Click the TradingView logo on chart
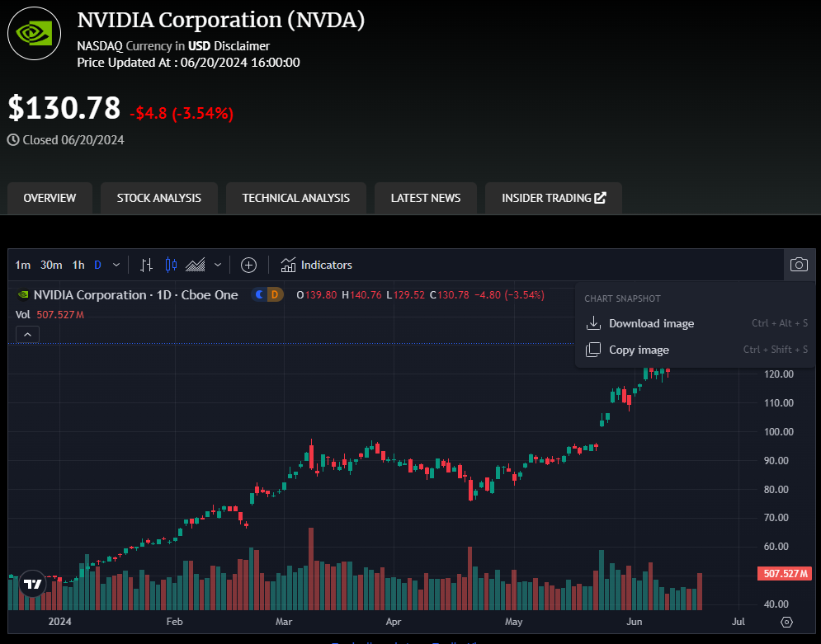 click(32, 584)
